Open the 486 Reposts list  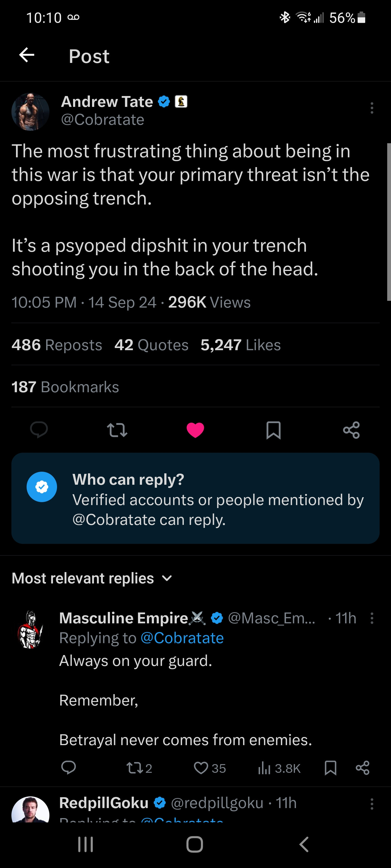pyautogui.click(x=57, y=345)
